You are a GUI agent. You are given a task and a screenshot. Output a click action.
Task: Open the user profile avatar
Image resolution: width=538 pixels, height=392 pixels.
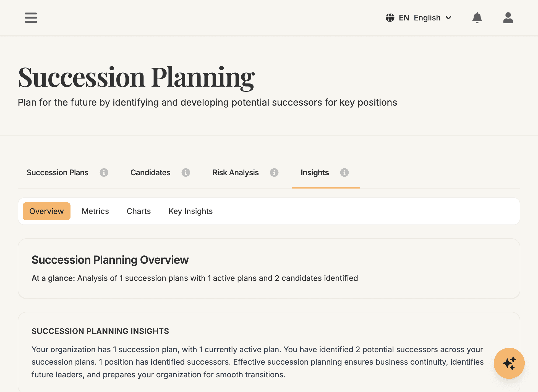pyautogui.click(x=508, y=18)
